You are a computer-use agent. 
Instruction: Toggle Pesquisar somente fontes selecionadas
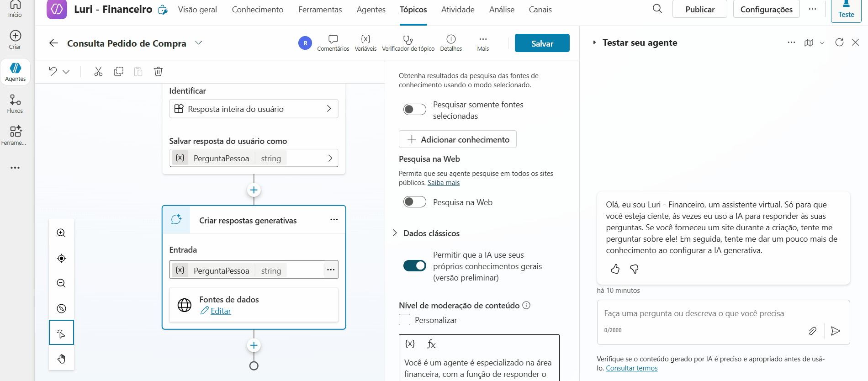(x=415, y=109)
